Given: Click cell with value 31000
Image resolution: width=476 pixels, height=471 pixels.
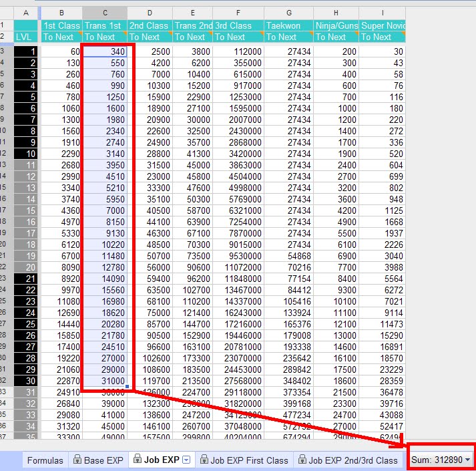Looking at the screenshot, I should click(x=105, y=381).
